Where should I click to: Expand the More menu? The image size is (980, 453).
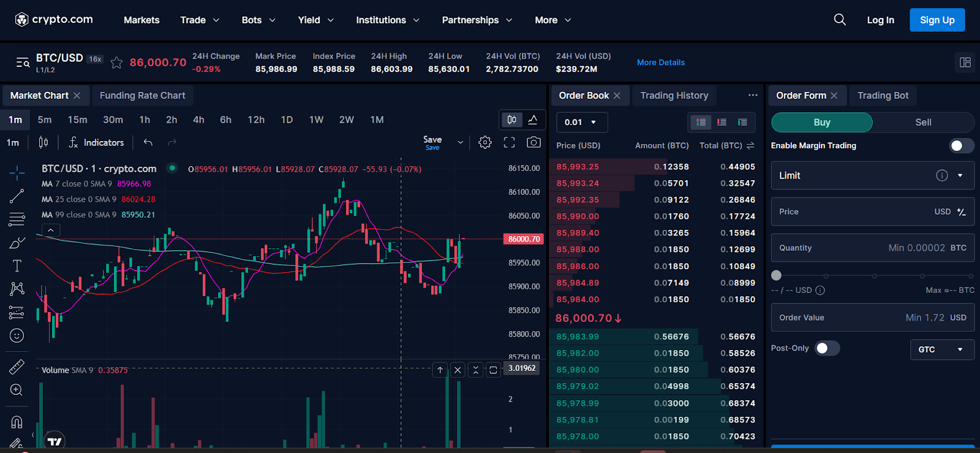click(552, 20)
